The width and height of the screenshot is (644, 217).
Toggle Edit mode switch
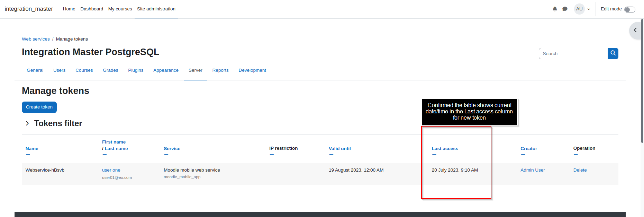click(629, 9)
